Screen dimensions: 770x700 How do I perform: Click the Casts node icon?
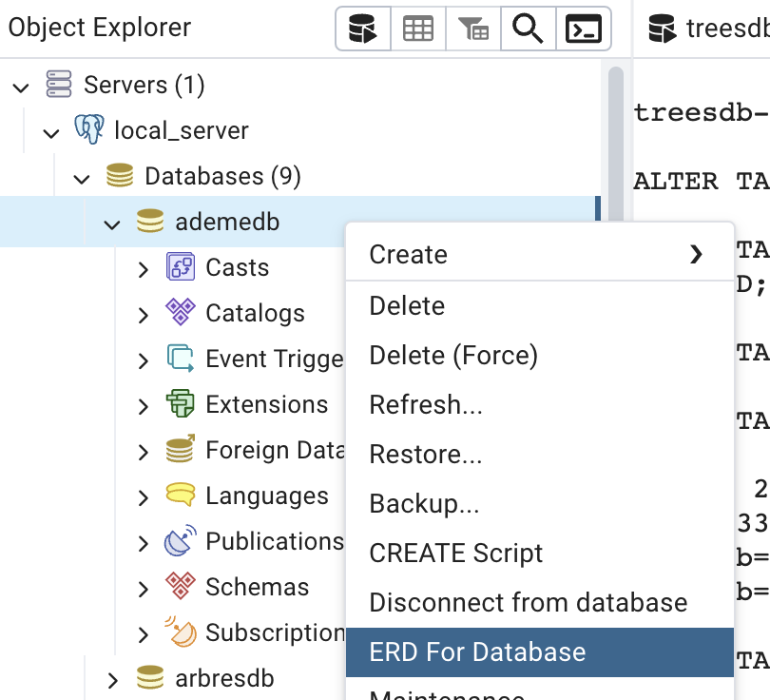pyautogui.click(x=181, y=267)
